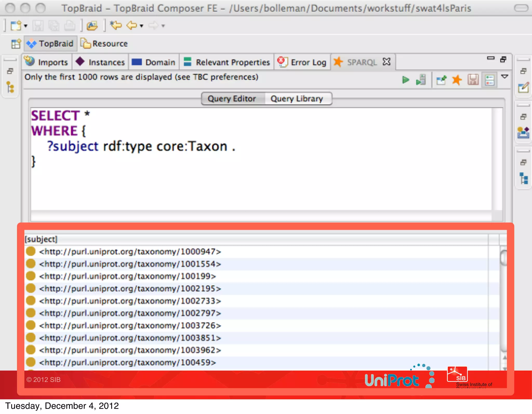The height and width of the screenshot is (414, 532).
Task: Expand the back navigation history dropdown
Action: pyautogui.click(x=142, y=26)
